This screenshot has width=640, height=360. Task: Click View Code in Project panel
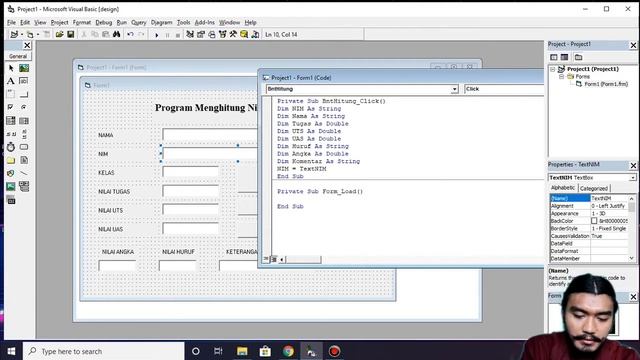point(554,57)
